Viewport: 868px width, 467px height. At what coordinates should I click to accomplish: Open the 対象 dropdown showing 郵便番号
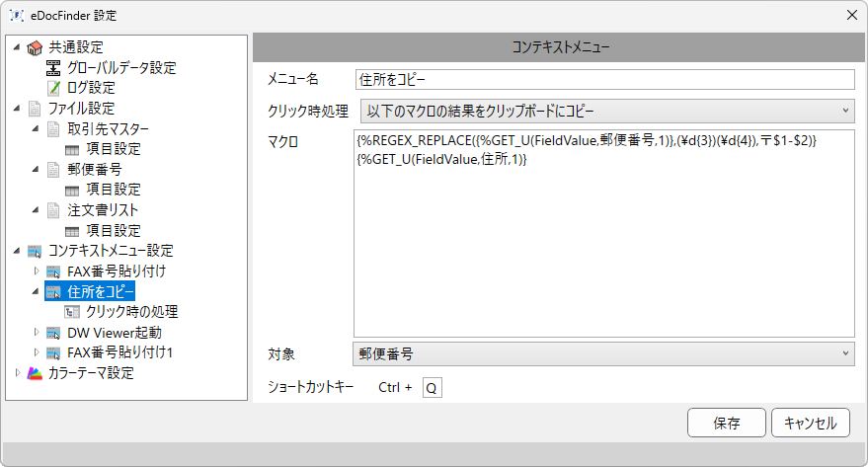click(x=603, y=353)
